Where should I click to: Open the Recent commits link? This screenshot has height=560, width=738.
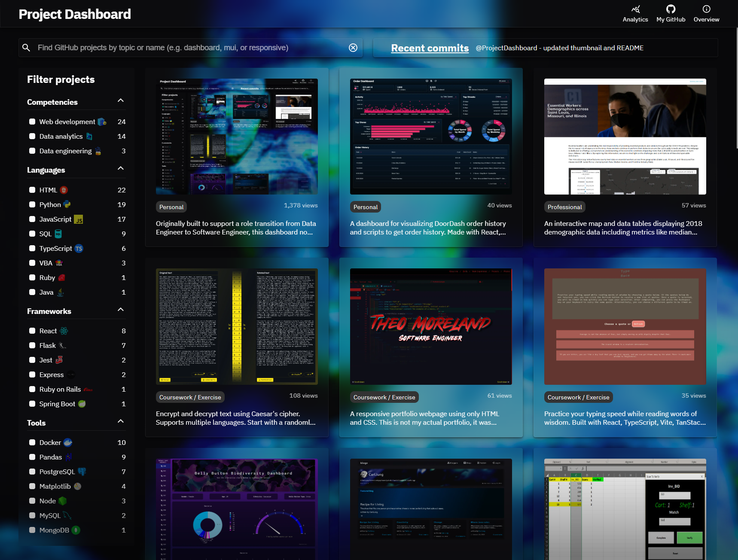pos(430,48)
